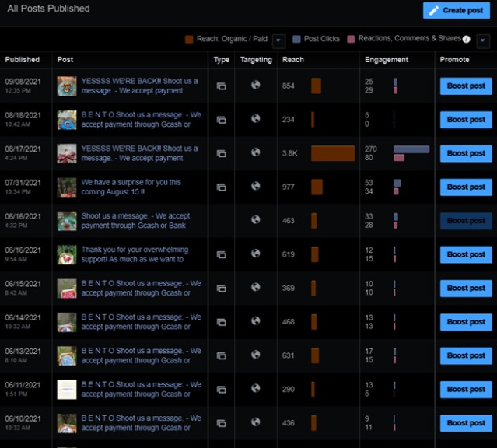This screenshot has height=448, width=497.
Task: Click the Engagement column header
Action: coord(387,60)
